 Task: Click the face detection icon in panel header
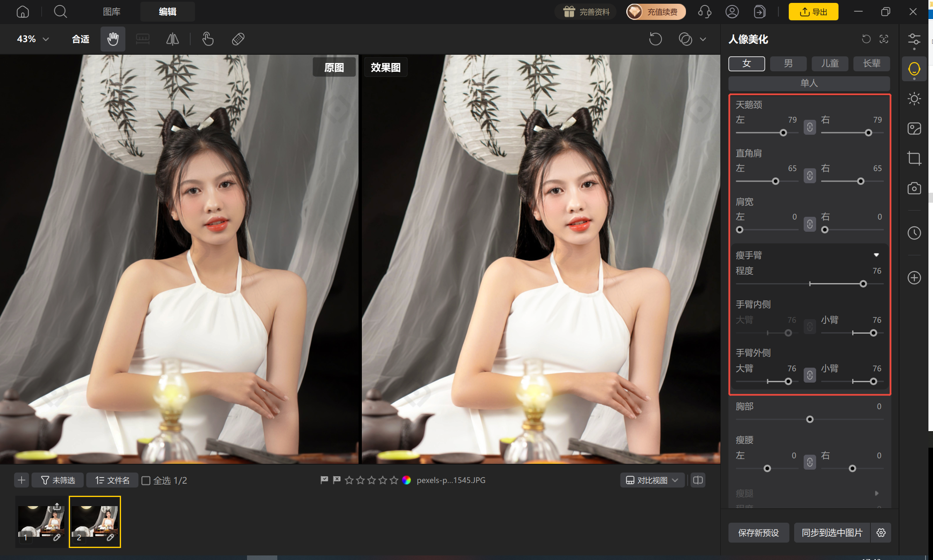884,39
